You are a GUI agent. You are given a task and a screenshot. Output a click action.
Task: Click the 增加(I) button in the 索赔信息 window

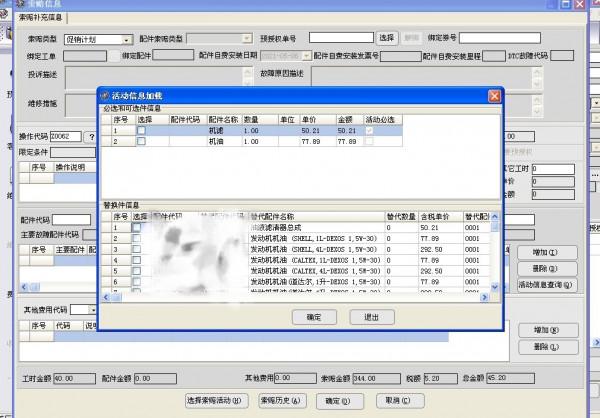click(x=547, y=253)
